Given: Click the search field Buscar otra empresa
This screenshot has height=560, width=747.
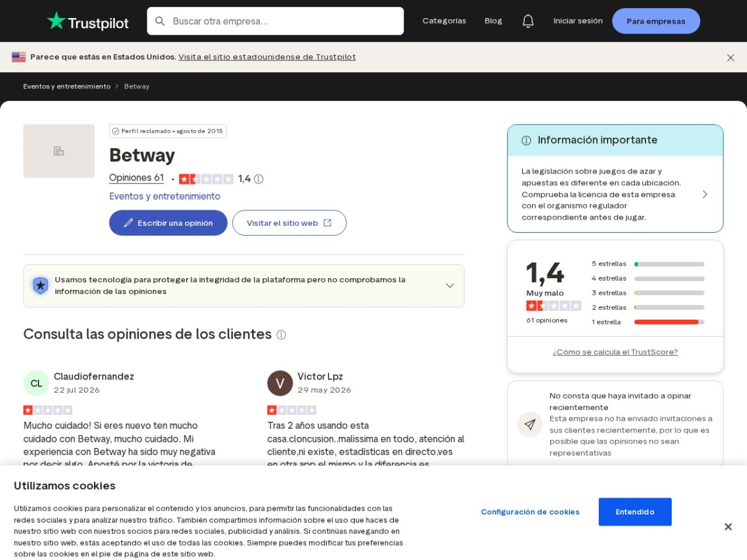Looking at the screenshot, I should tap(275, 21).
